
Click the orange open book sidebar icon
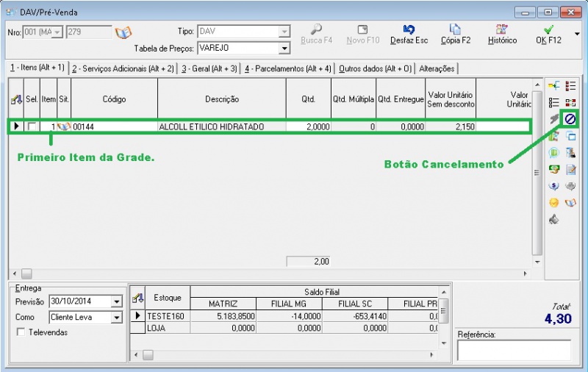[570, 203]
